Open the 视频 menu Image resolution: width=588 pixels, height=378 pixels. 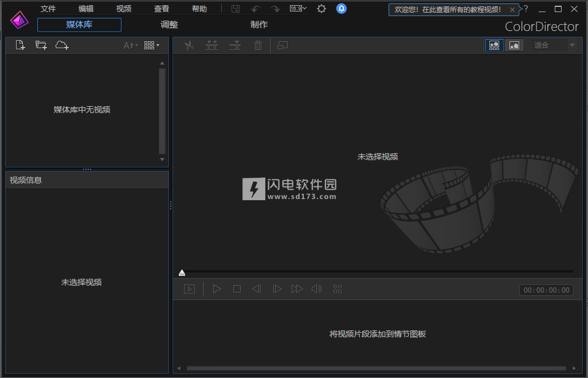124,9
